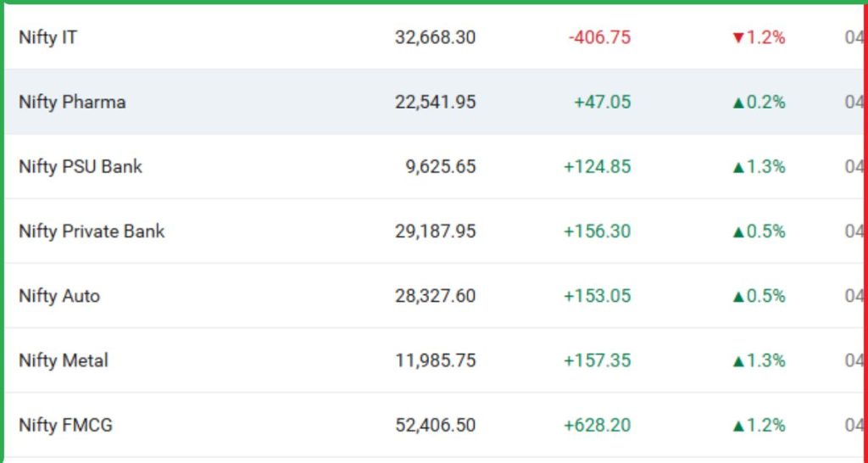Select the Nifty Pharma price 22,541.95
Screen dimensions: 868x463
coord(435,102)
